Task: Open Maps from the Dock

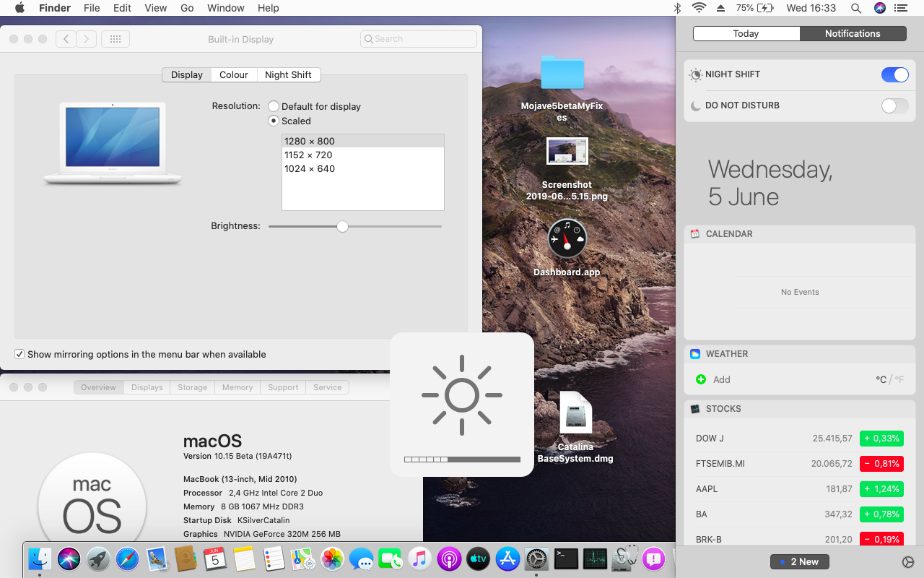Action: click(302, 558)
